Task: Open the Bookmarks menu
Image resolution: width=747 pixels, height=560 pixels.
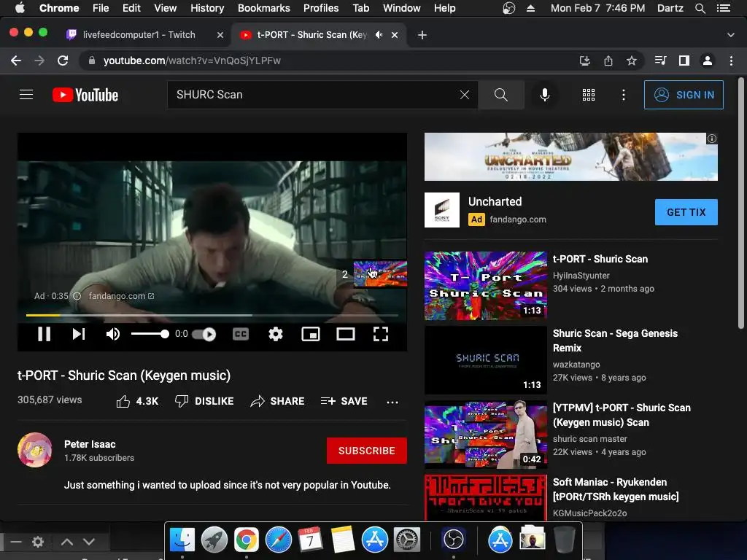Action: [264, 8]
